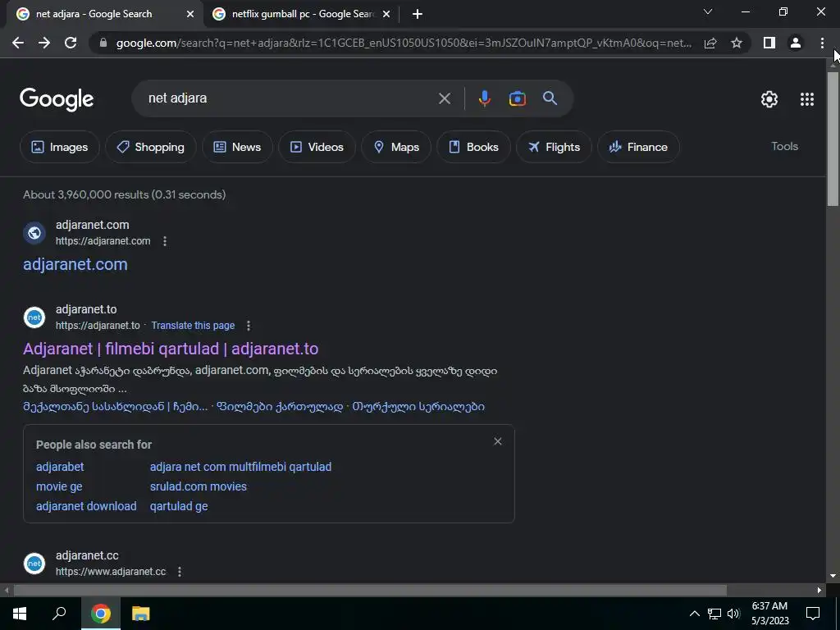Open Google quick settings gear
The width and height of the screenshot is (840, 630).
[769, 99]
